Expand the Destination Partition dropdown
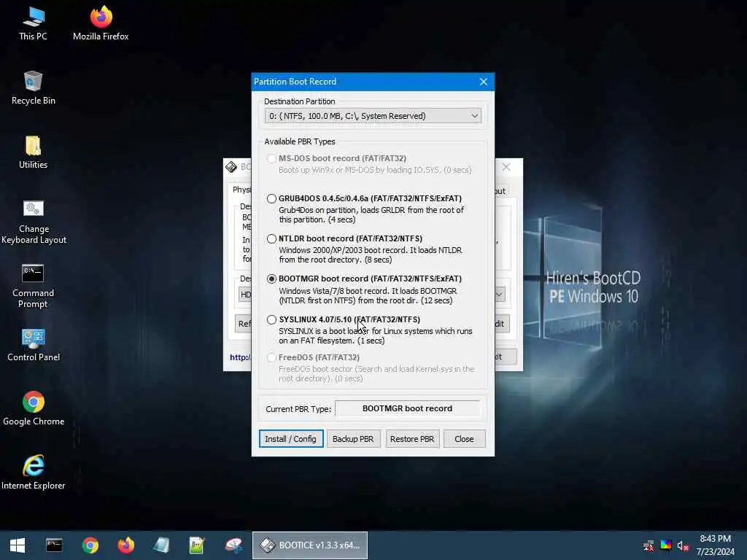This screenshot has width=747, height=560. point(373,116)
